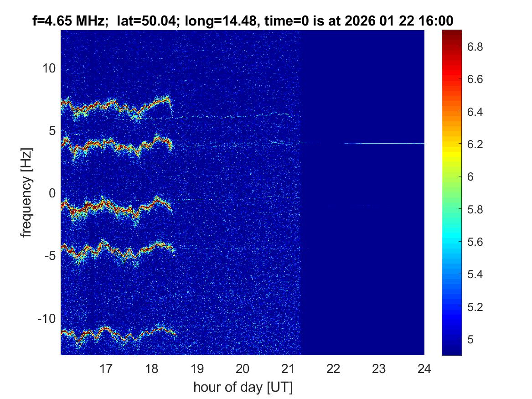The width and height of the screenshot is (532, 399).
Task: Select the 'hour of day [UT]' axis label
Action: tap(243, 387)
